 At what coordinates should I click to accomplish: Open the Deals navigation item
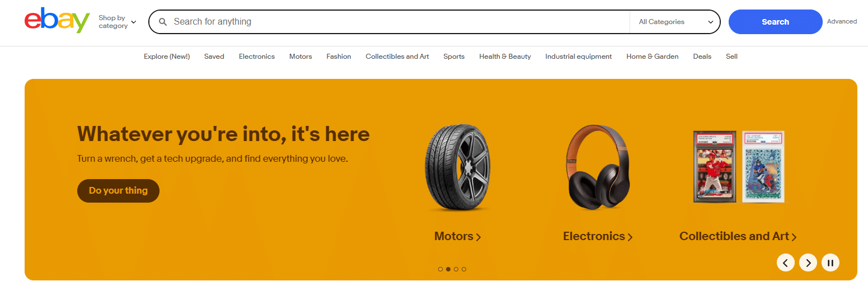coord(702,57)
